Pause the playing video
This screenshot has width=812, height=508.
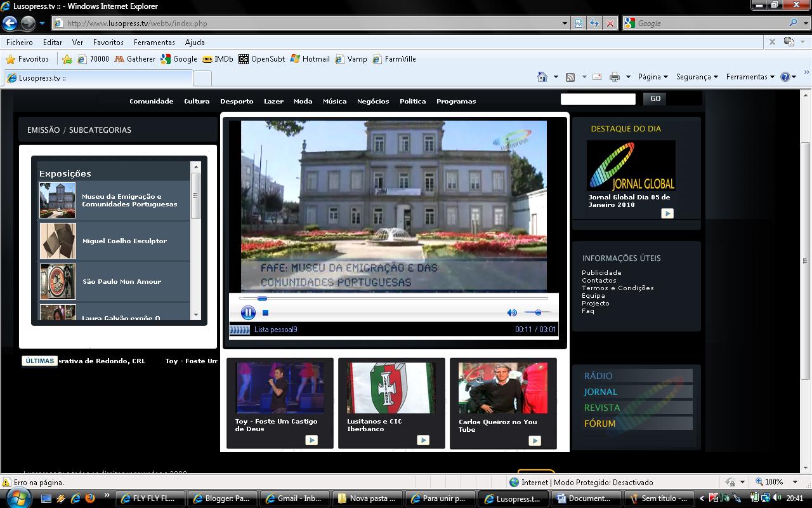tap(248, 312)
